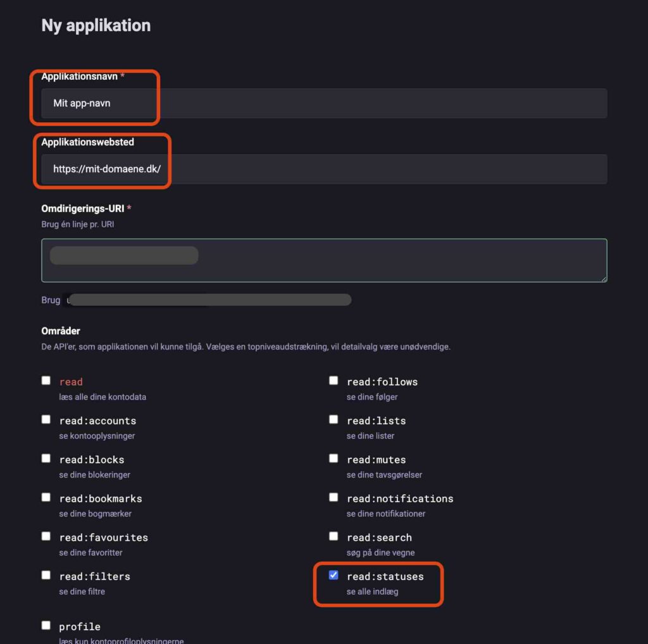Check the read:notifications checkbox

[x=333, y=497]
